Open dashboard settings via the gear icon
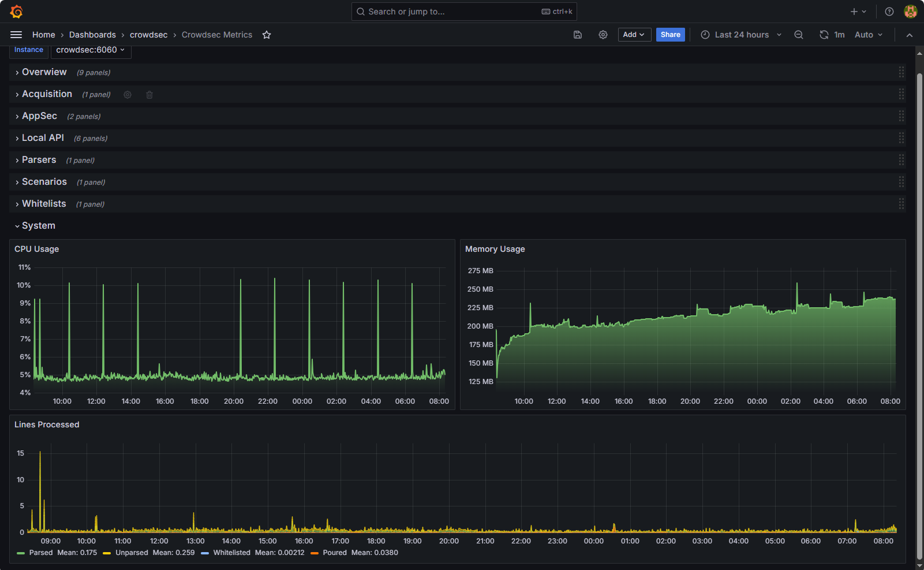The height and width of the screenshot is (570, 924). (x=603, y=35)
